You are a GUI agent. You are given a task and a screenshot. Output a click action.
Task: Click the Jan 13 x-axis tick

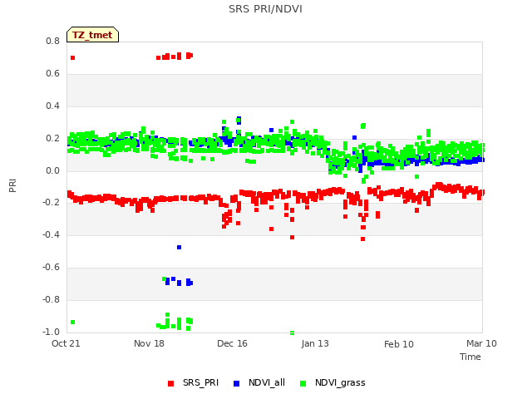(x=315, y=343)
